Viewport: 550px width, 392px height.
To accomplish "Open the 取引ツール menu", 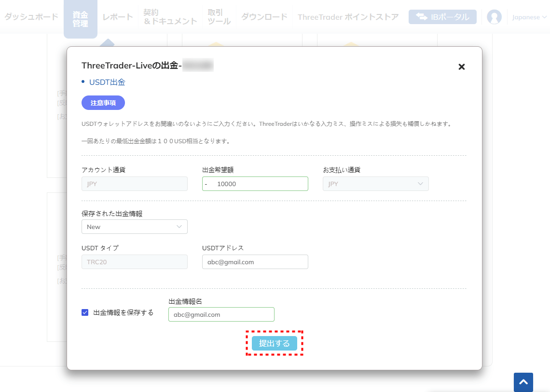I will click(x=219, y=17).
